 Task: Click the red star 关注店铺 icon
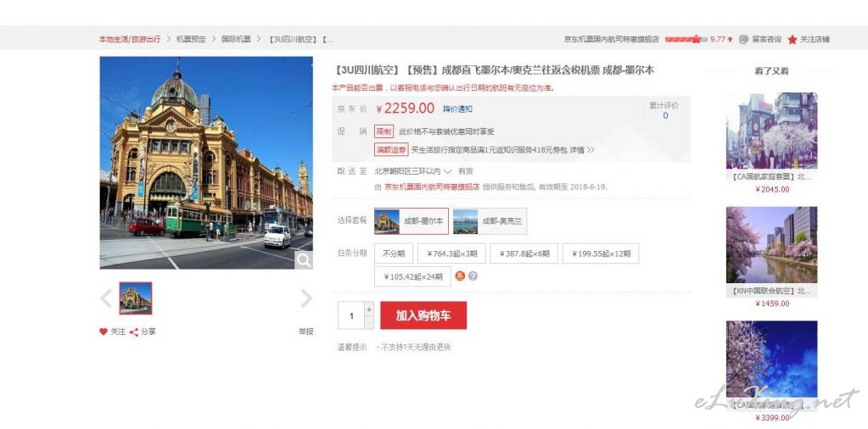point(792,39)
